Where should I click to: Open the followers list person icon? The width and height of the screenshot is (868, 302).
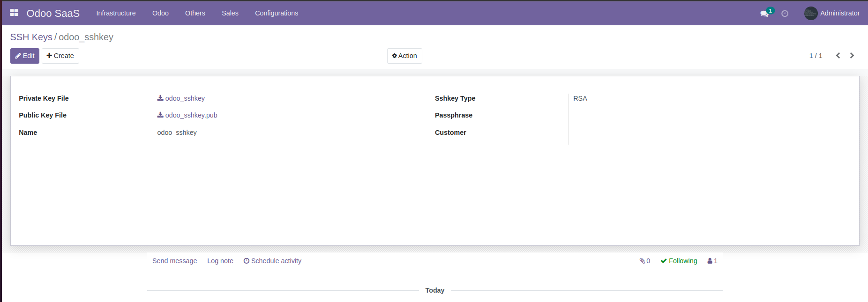coord(712,261)
